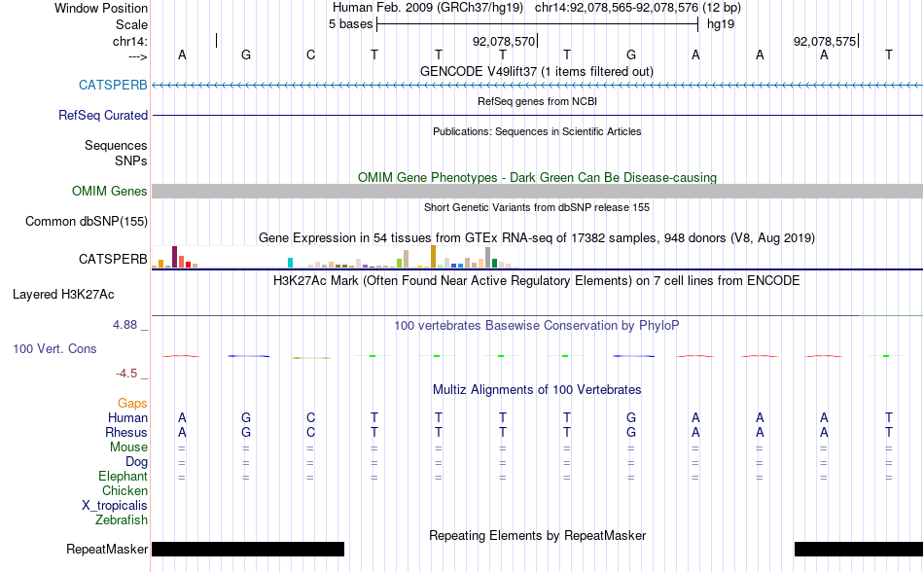Click the H3K27Ac Mark track title
Image resolution: width=924 pixels, height=572 pixels.
[537, 280]
